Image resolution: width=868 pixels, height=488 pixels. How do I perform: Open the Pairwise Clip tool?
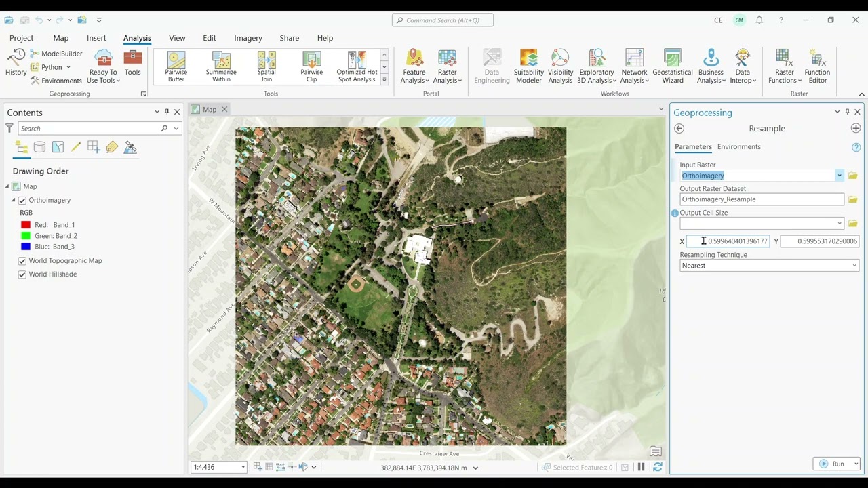(311, 67)
